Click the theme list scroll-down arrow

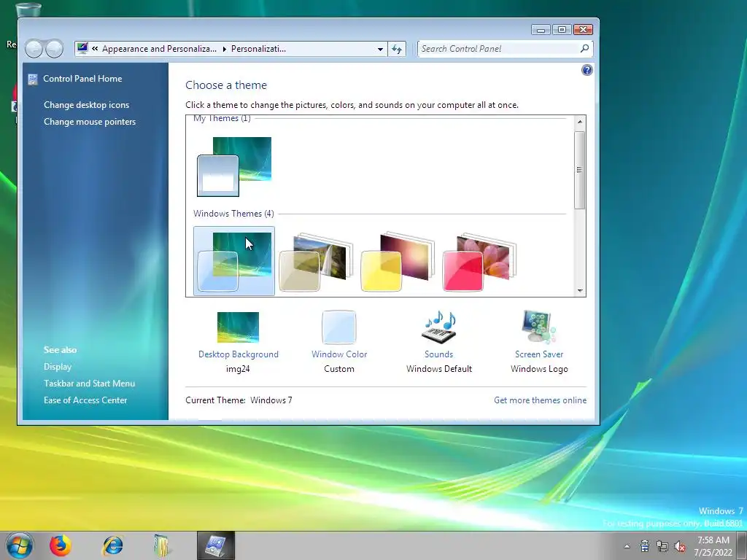(x=580, y=290)
